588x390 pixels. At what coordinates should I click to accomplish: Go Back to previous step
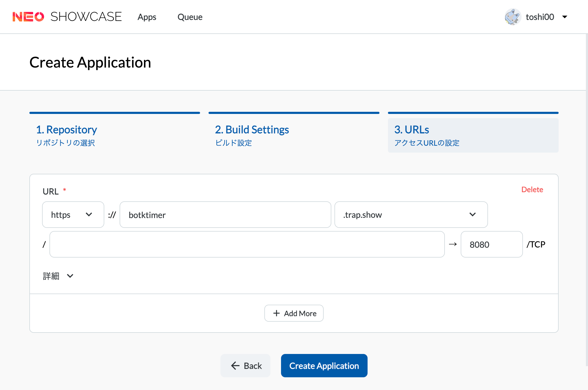pos(245,366)
